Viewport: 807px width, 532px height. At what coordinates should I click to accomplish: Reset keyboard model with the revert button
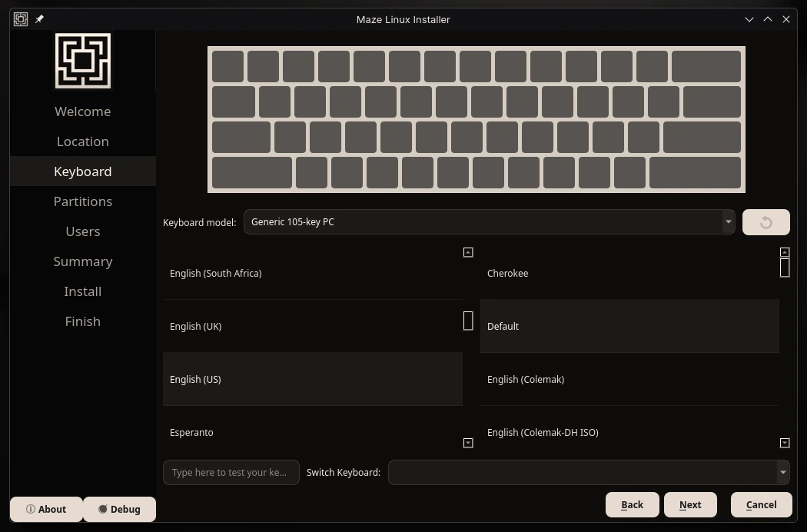pyautogui.click(x=765, y=222)
